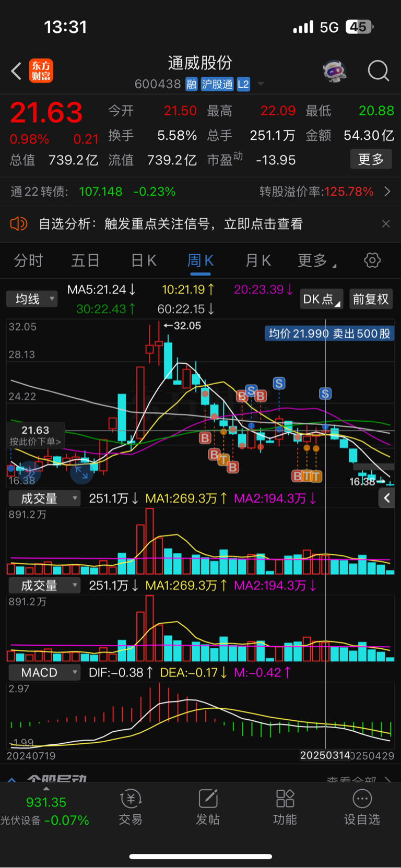This screenshot has width=401, height=868.
Task: Tap the blue expand arrows circle icon
Action: click(82, 473)
